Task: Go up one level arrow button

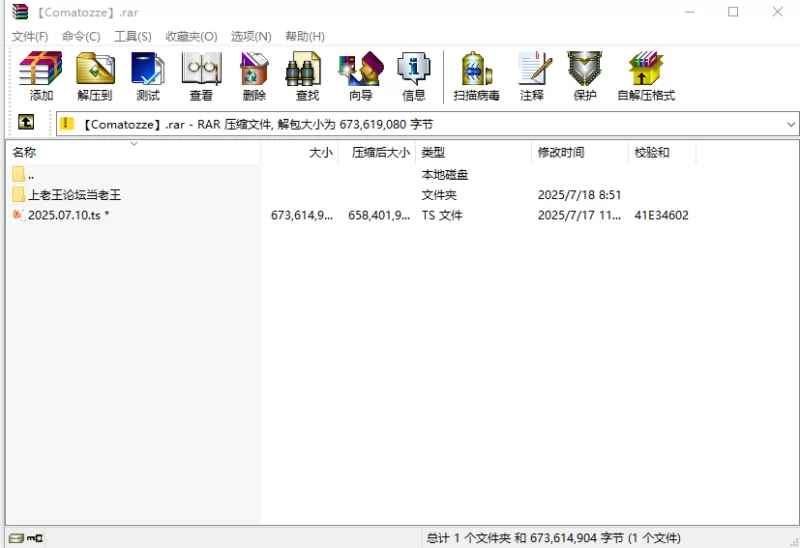Action: tap(26, 122)
